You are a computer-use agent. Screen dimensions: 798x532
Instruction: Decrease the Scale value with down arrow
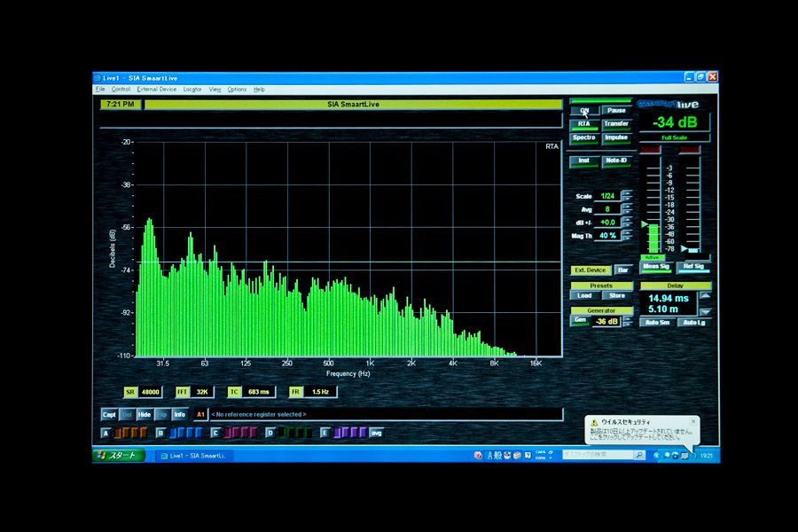coord(628,199)
